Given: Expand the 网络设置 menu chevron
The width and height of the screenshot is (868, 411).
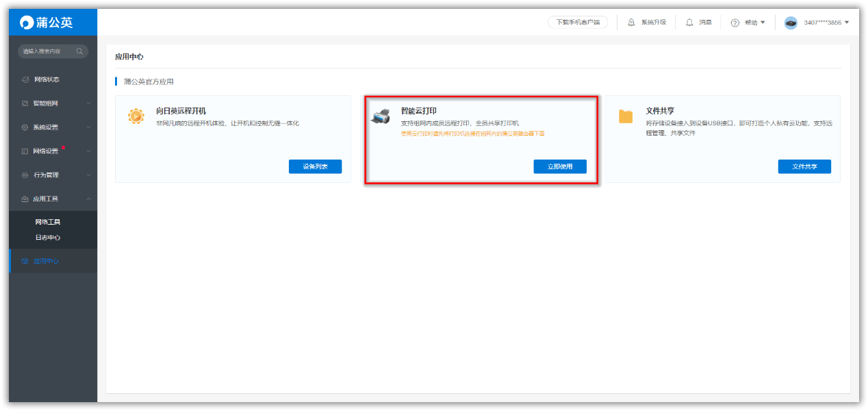Looking at the screenshot, I should [x=88, y=151].
